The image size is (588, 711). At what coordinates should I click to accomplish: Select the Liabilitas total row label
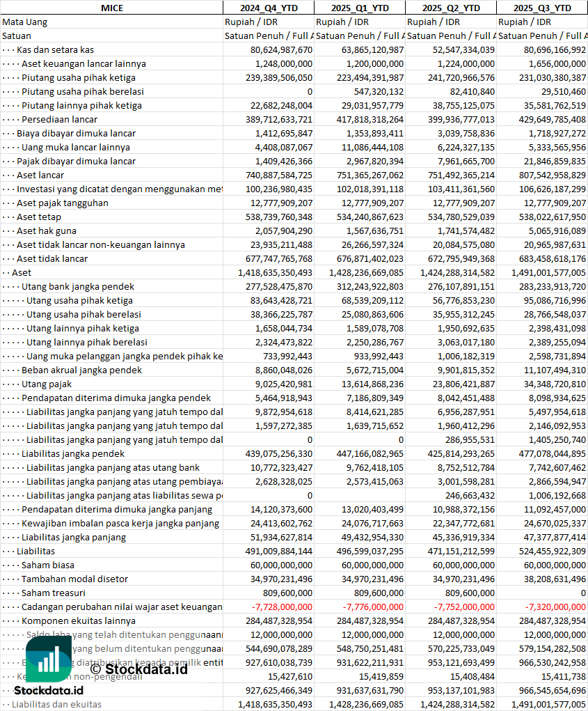(x=35, y=552)
